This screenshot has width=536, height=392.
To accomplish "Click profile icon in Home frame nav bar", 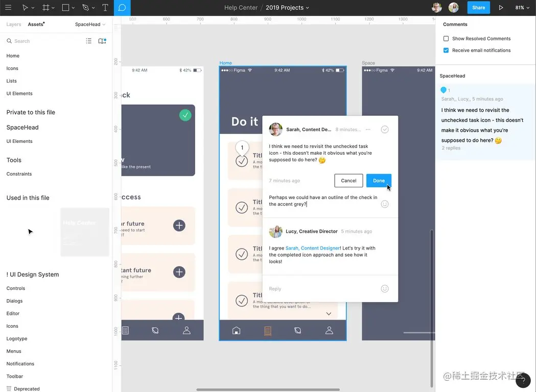I will pos(329,330).
